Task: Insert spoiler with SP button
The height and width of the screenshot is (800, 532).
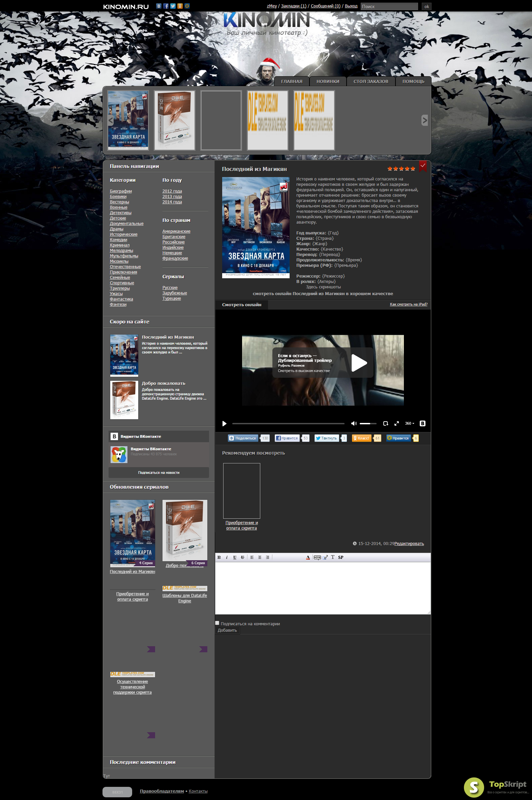Action: [341, 557]
